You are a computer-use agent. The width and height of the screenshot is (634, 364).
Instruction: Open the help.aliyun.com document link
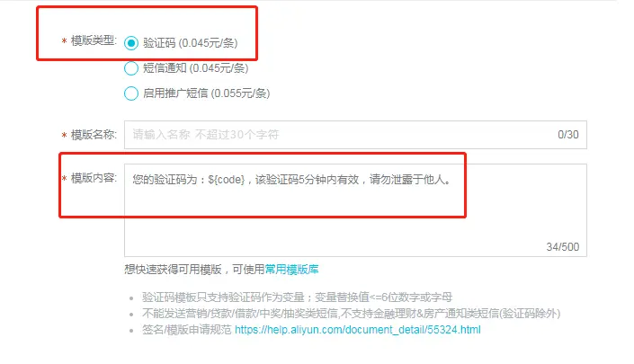tap(358, 330)
